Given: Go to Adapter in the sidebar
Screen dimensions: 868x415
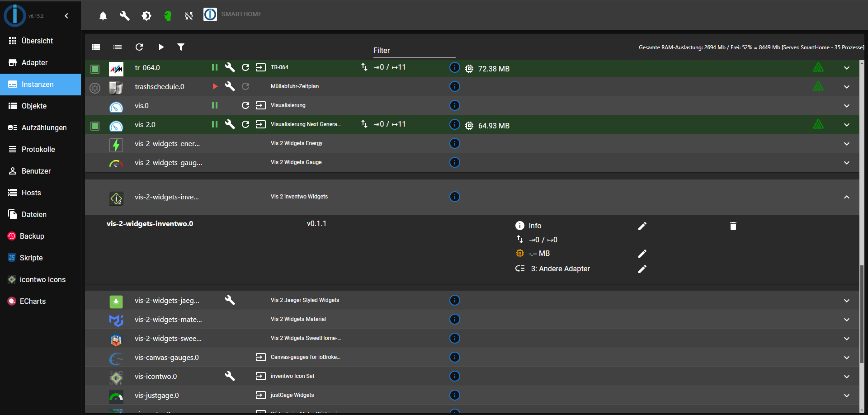Looking at the screenshot, I should tap(41, 62).
